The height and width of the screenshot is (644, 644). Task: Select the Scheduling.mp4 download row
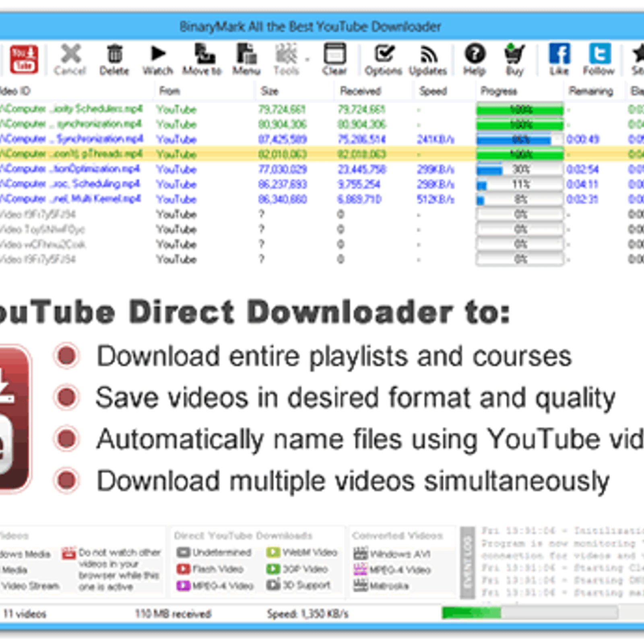click(x=322, y=184)
